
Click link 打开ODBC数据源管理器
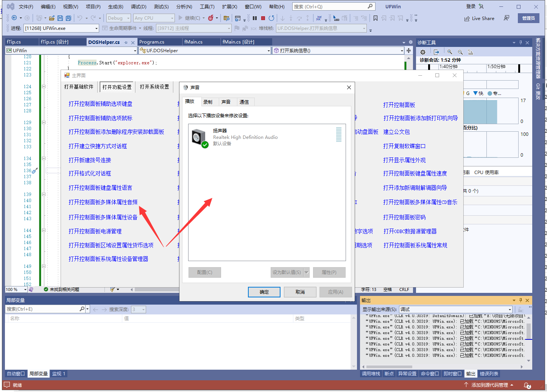pyautogui.click(x=410, y=232)
